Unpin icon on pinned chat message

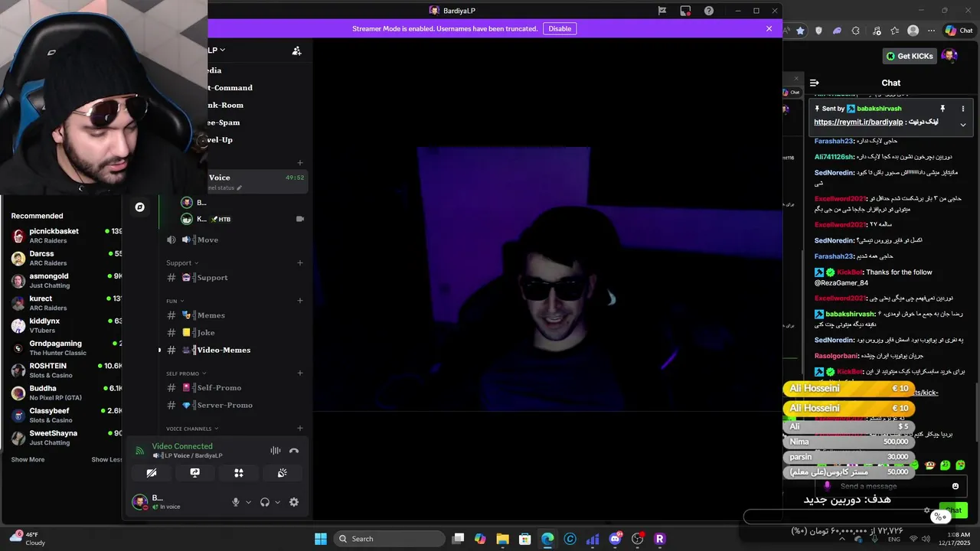942,109
